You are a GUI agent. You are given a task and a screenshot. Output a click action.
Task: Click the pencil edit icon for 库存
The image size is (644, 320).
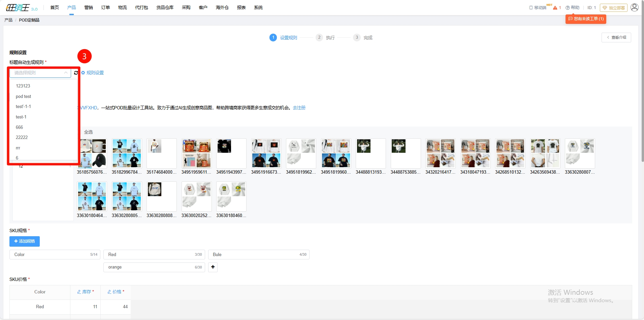(x=79, y=292)
